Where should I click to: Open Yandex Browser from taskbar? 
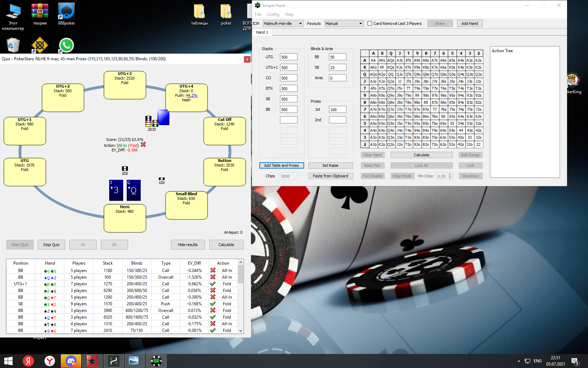[50, 361]
